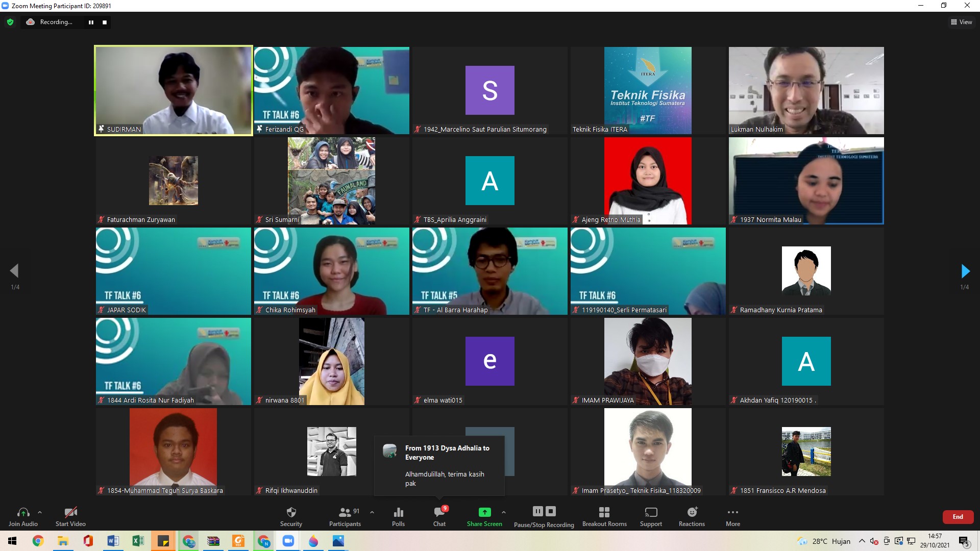This screenshot has width=980, height=551.
Task: Click Teknik Fisika ITERA participant tile
Action: [x=648, y=91]
